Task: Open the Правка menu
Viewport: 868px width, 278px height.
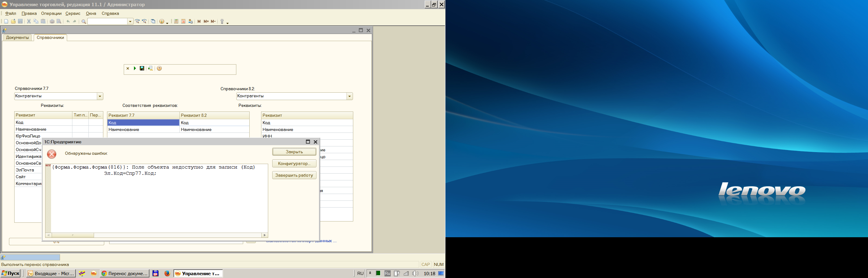Action: click(29, 14)
